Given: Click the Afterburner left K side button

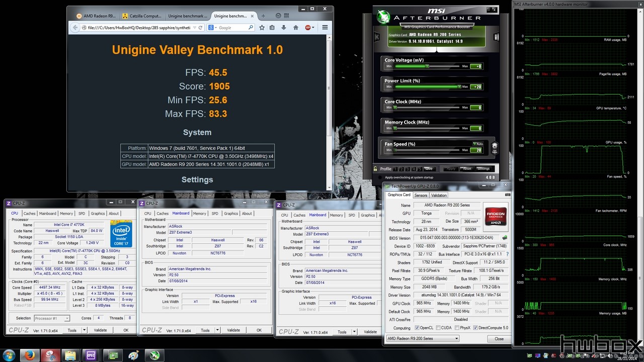Looking at the screenshot, I should pyautogui.click(x=377, y=37).
